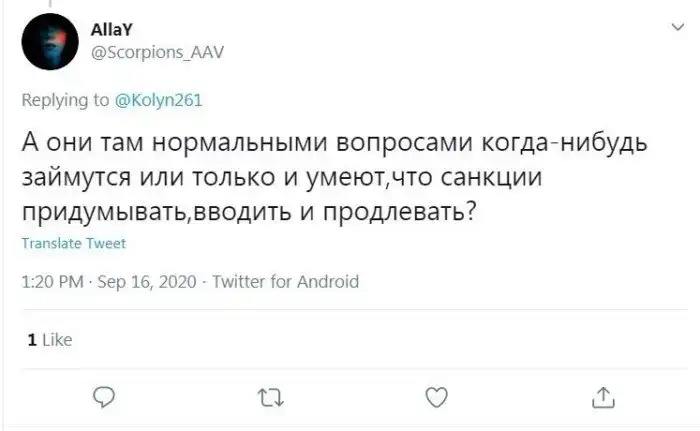Open AllaY's profile avatar picture
Screen dimensions: 700x431
click(x=51, y=41)
